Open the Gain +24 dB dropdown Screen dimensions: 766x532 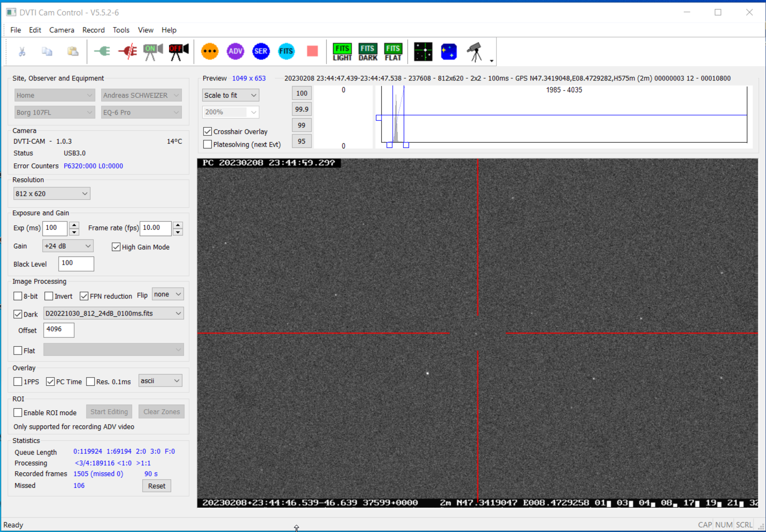(68, 246)
